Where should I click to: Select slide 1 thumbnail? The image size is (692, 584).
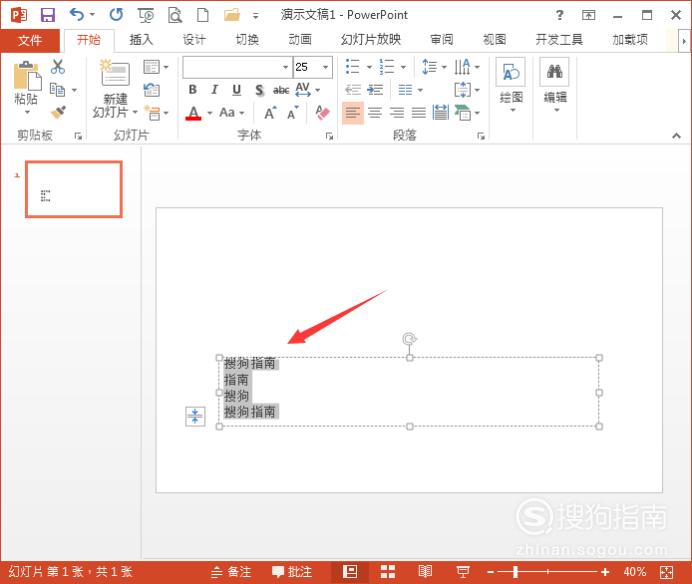74,189
